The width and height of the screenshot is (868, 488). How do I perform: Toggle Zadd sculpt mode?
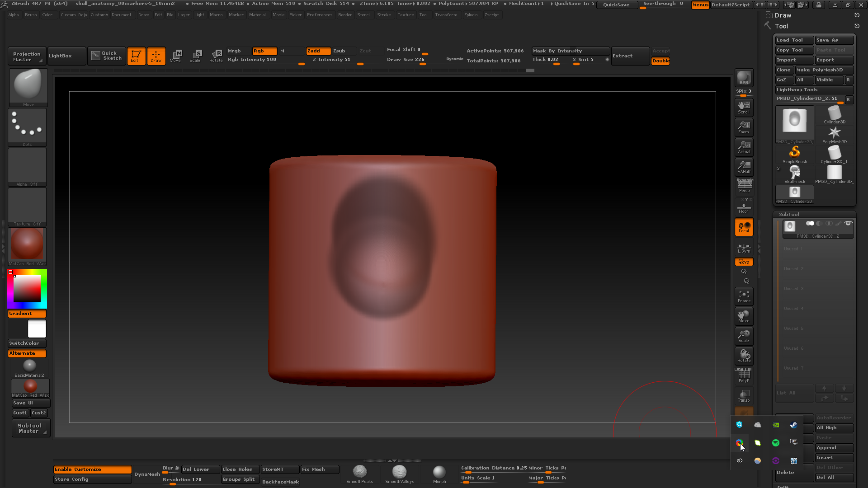(318, 51)
